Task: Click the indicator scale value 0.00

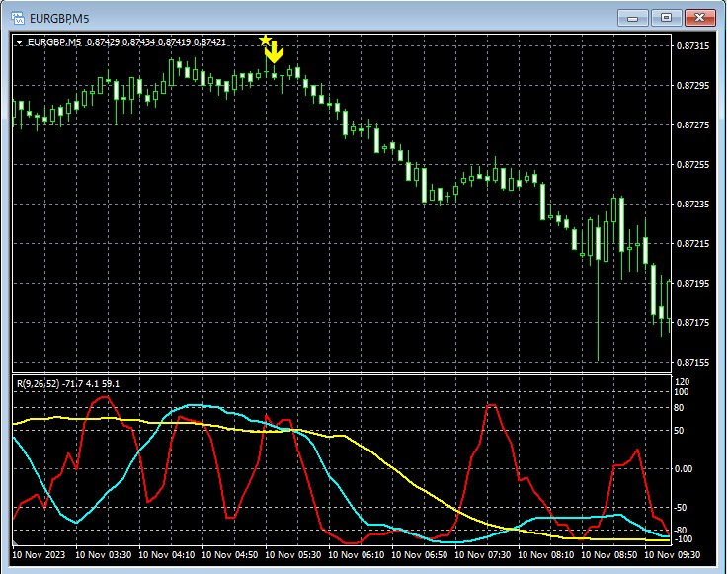Action: [x=684, y=469]
